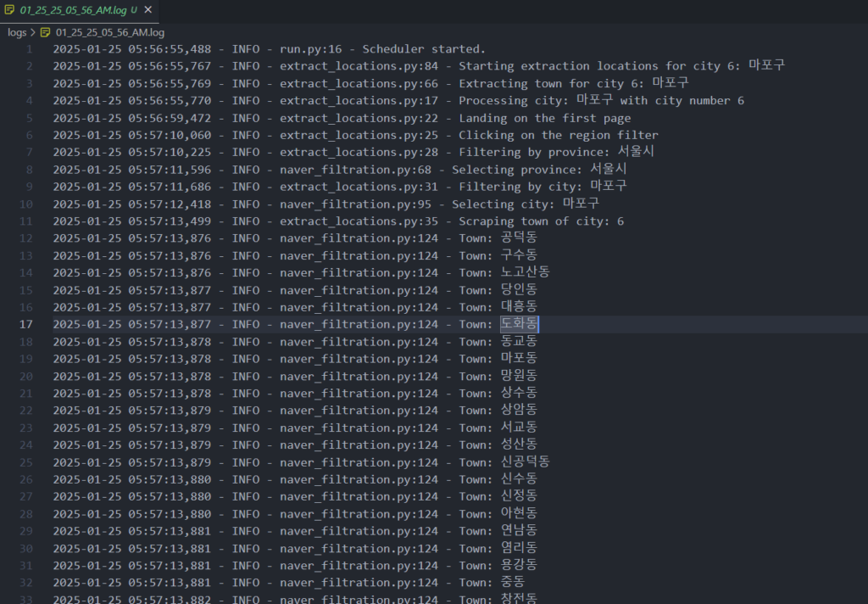Viewport: 868px width, 604px height.
Task: Click line number 25 in the gutter
Action: tap(25, 462)
